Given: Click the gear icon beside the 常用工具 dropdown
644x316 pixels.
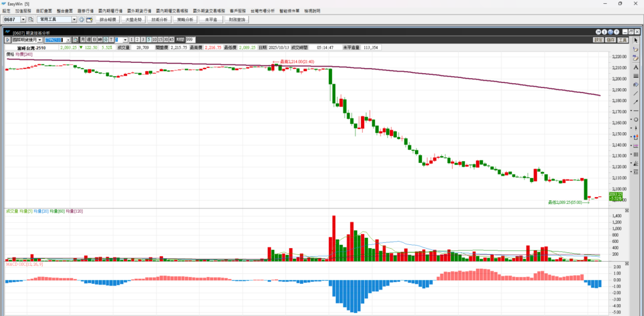Looking at the screenshot, I should [x=81, y=20].
